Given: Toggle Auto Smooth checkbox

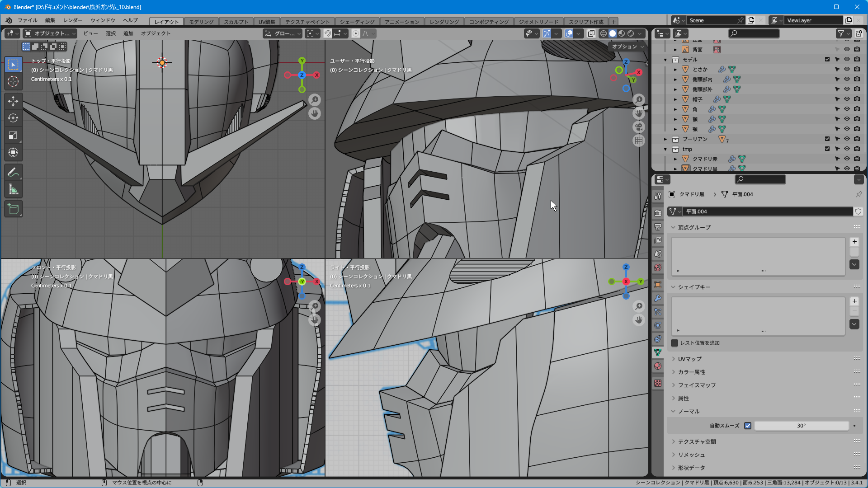Looking at the screenshot, I should click(x=748, y=426).
